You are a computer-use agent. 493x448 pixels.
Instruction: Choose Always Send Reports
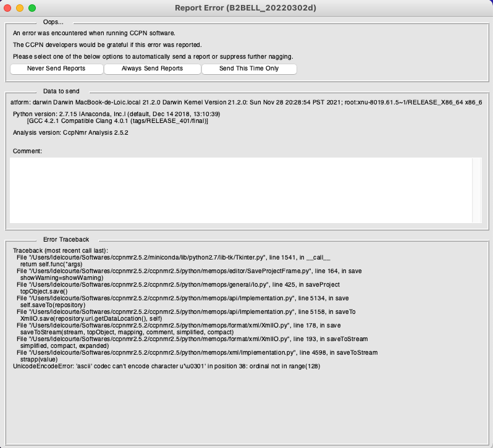(x=152, y=69)
